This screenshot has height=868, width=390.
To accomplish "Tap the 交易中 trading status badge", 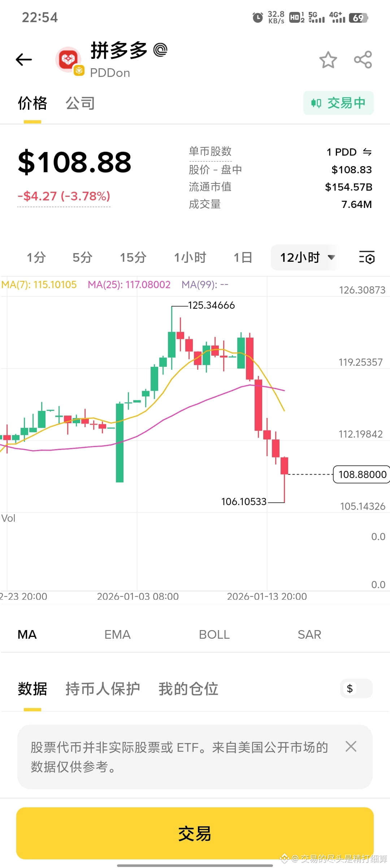I will 338,103.
